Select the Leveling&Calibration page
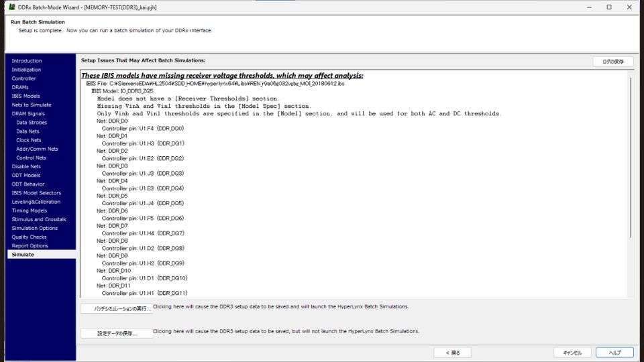 36,202
